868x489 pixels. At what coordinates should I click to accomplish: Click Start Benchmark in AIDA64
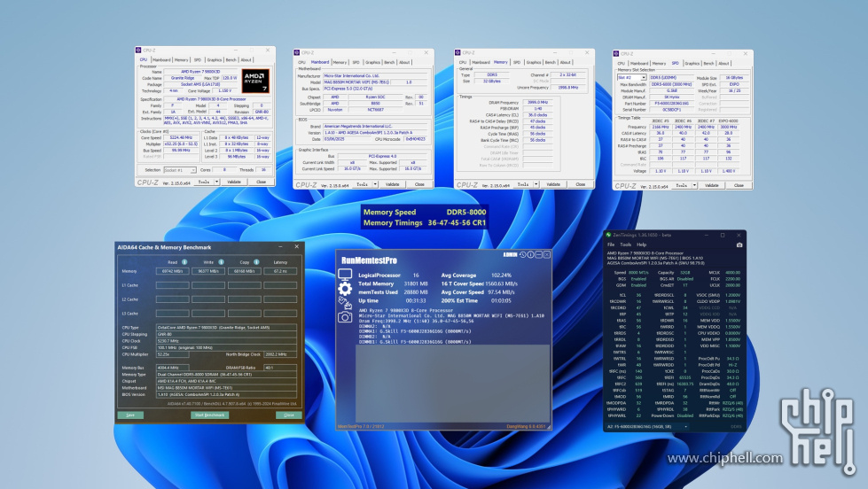(210, 415)
